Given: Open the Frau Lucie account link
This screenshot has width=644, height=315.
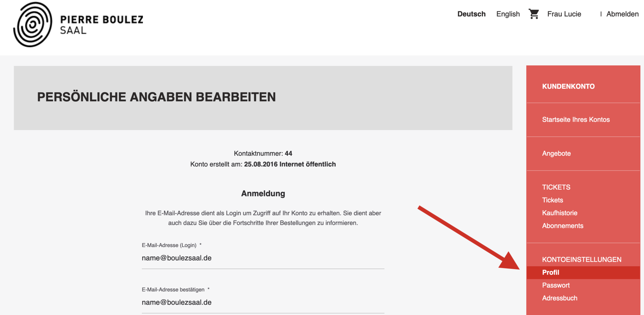Looking at the screenshot, I should pyautogui.click(x=564, y=14).
